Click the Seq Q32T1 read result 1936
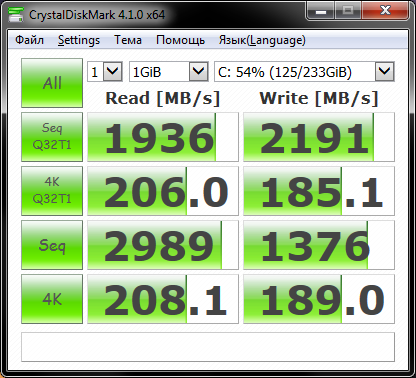416x378 pixels. click(163, 137)
